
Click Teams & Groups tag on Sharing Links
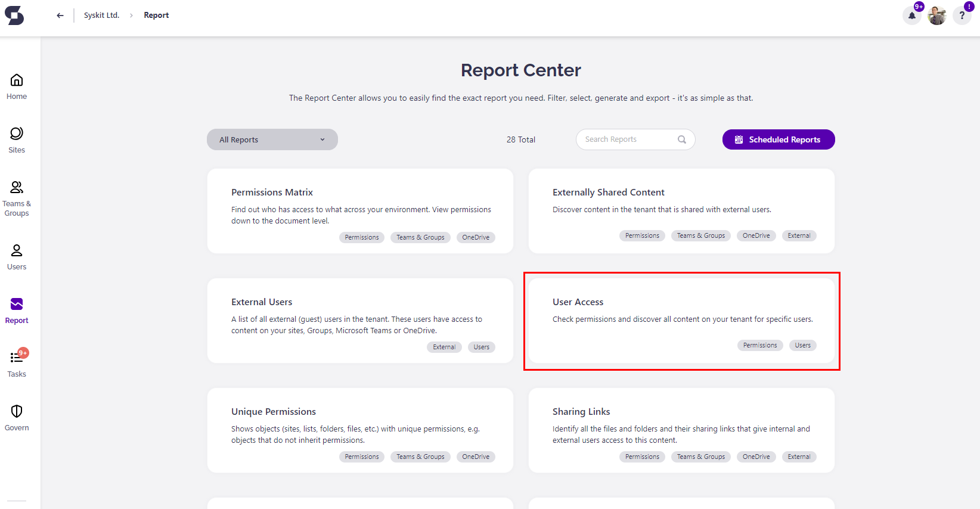[701, 457]
